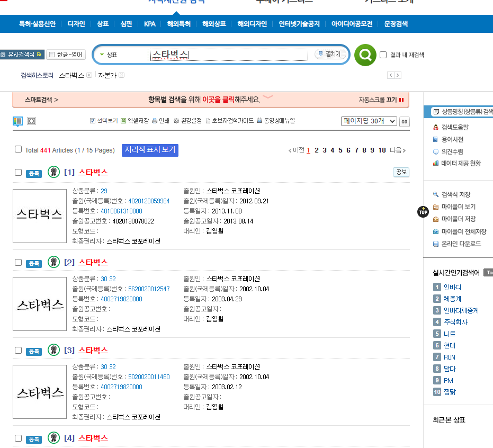493x448 pixels.
Task: Open result [2] 스타벅스 title
Action: 93,262
